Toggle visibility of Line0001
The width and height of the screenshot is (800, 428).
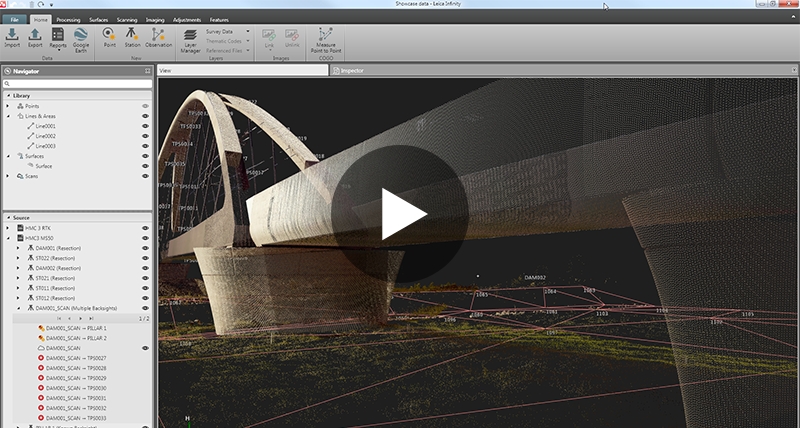(x=145, y=126)
